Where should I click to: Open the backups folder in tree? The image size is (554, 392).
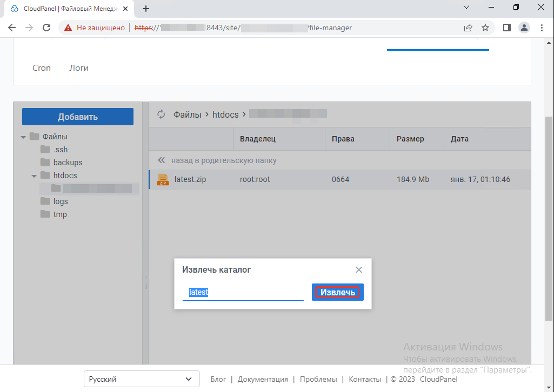pyautogui.click(x=67, y=163)
